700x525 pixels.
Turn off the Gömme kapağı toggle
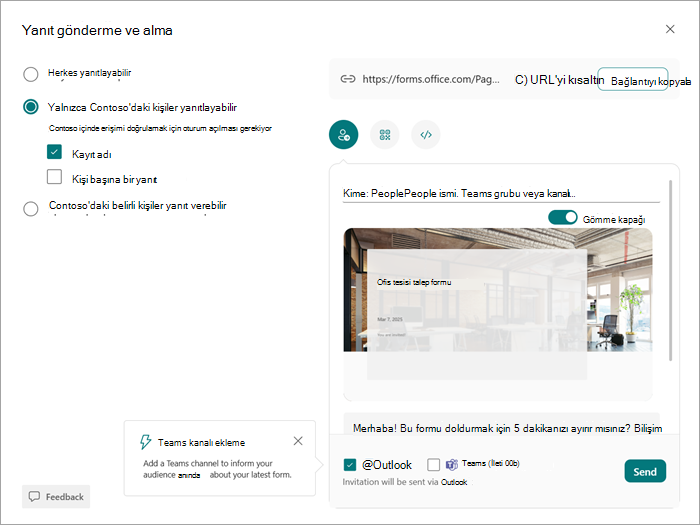point(562,217)
